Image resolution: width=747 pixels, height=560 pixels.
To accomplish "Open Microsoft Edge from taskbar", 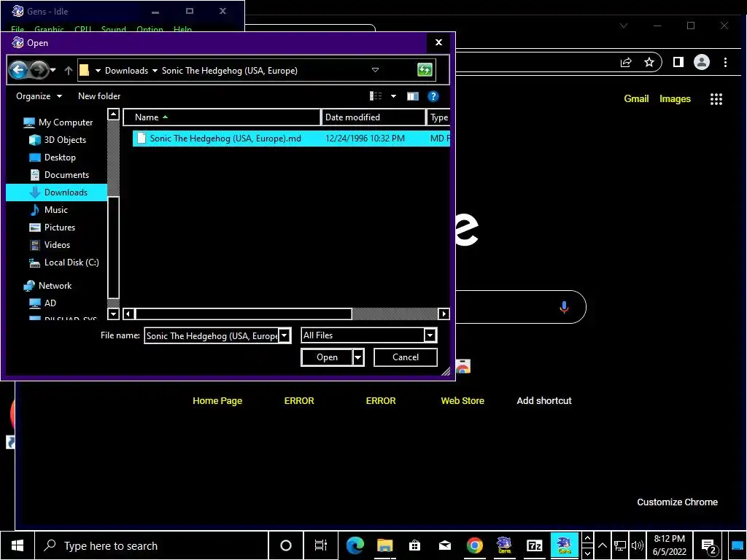I will click(x=355, y=545).
